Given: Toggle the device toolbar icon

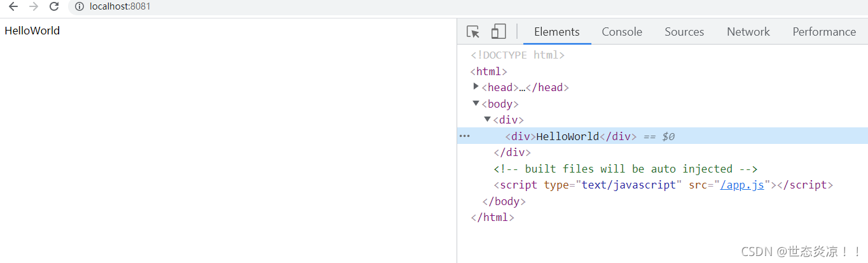Looking at the screenshot, I should click(x=499, y=32).
